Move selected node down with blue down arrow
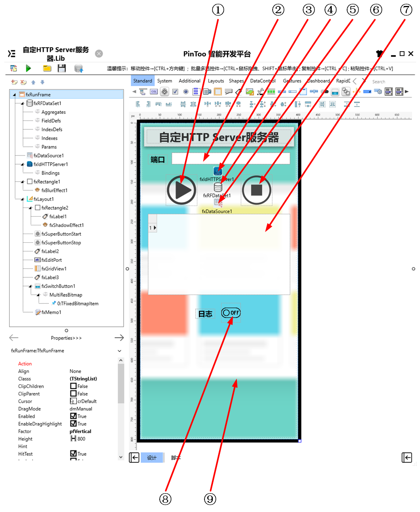The width and height of the screenshot is (420, 512). (42, 82)
